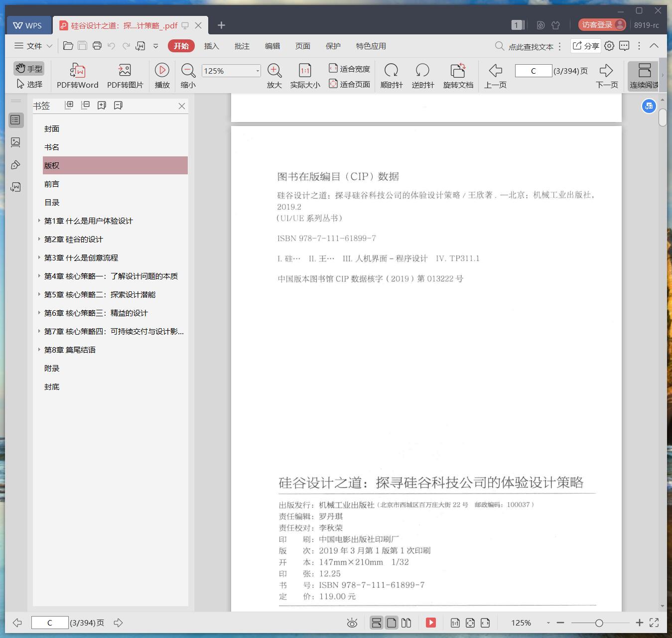The image size is (672, 638).
Task: Toggle continuous reading mode
Action: point(644,76)
